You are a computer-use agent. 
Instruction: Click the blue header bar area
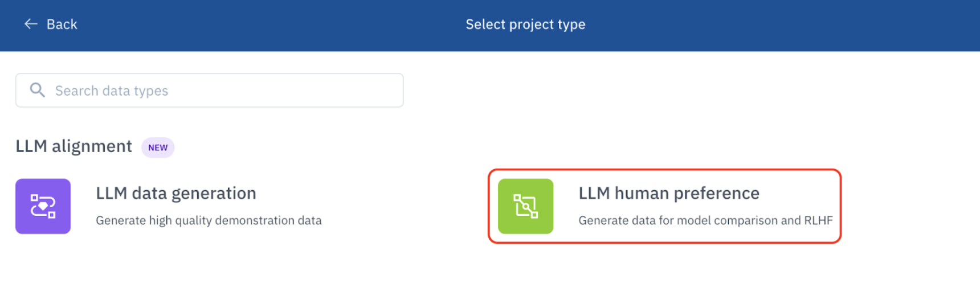[490, 26]
